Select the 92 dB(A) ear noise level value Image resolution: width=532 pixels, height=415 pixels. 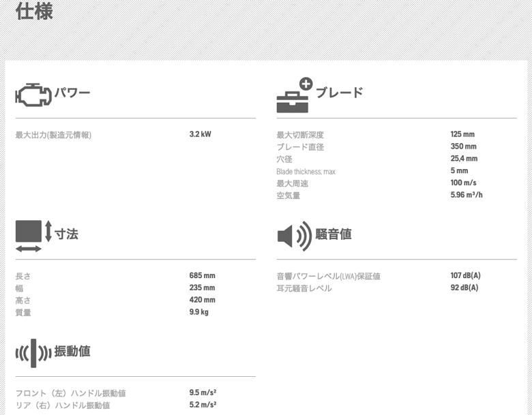[464, 288]
